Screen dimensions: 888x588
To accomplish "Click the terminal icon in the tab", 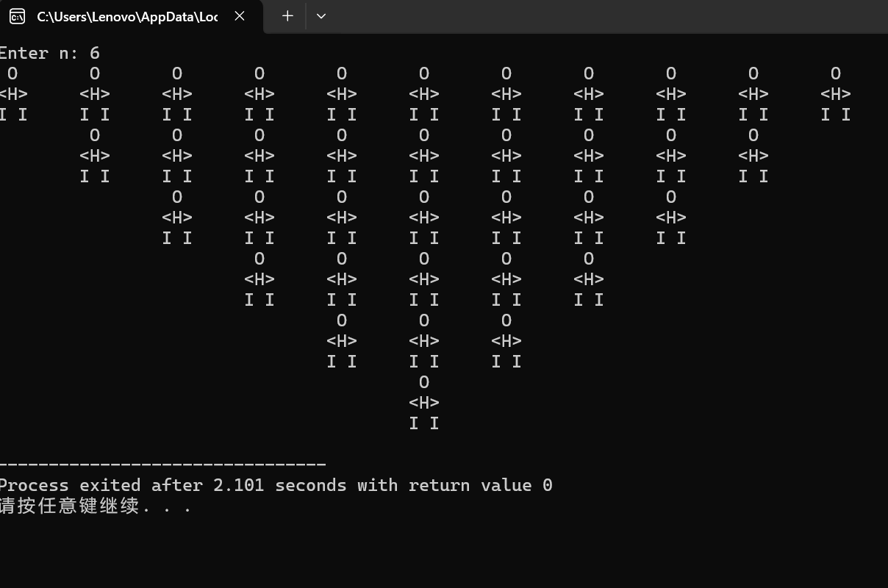I will (17, 16).
